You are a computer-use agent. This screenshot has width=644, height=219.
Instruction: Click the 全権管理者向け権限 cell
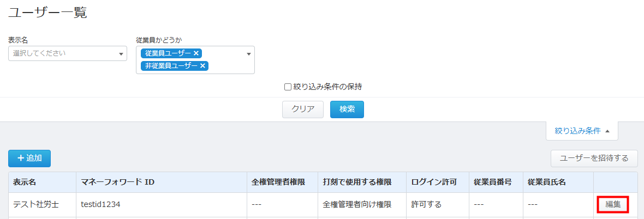(357, 205)
